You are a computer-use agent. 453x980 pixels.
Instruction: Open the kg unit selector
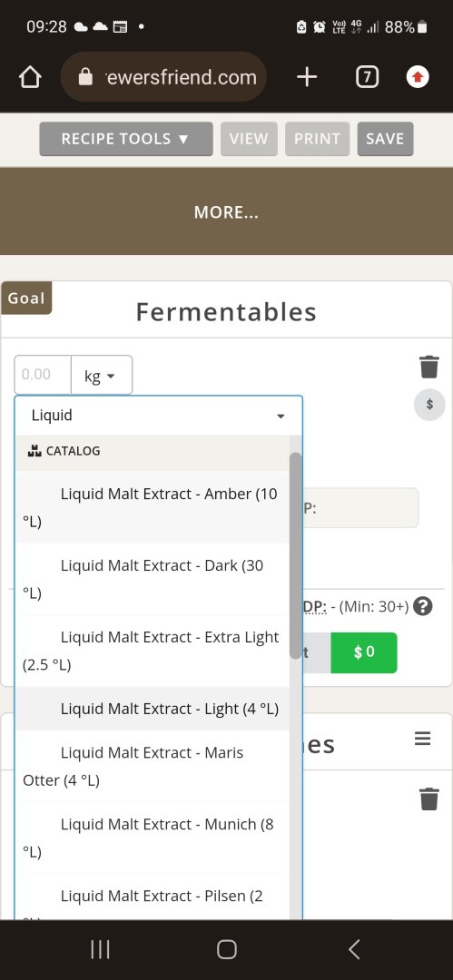(102, 375)
